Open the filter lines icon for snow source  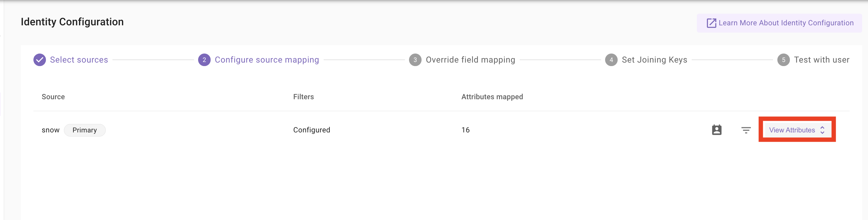point(746,130)
